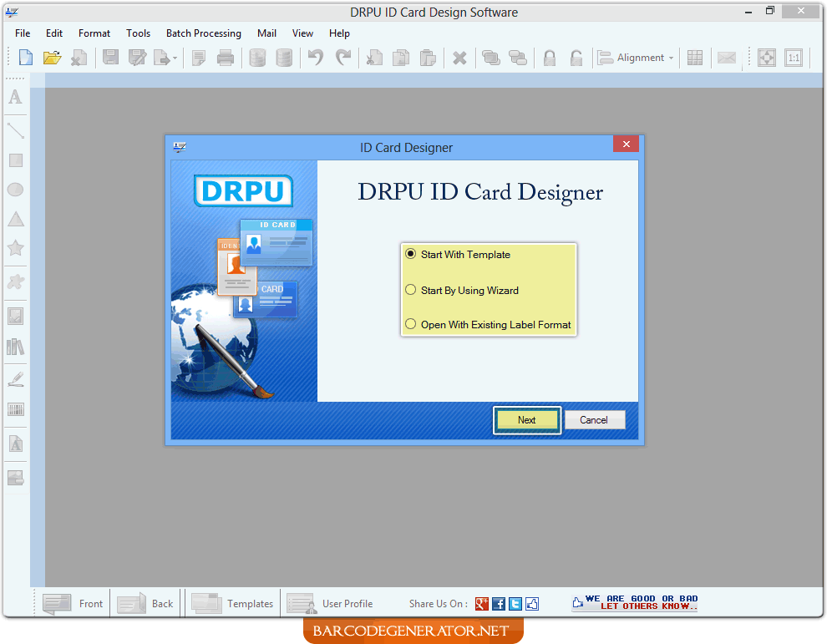This screenshot has height=644, width=827.
Task: Open the File menu
Action: coord(23,33)
